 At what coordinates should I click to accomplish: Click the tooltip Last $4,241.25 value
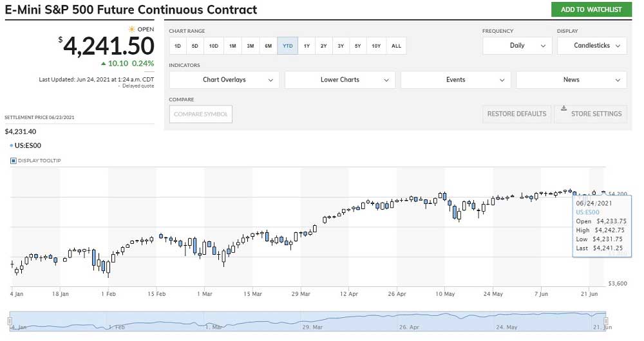608,248
